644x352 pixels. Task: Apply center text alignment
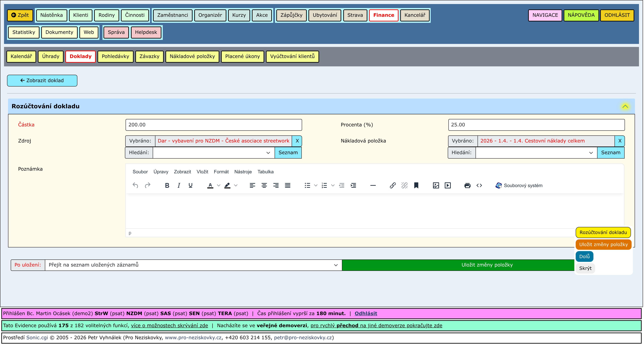[264, 185]
